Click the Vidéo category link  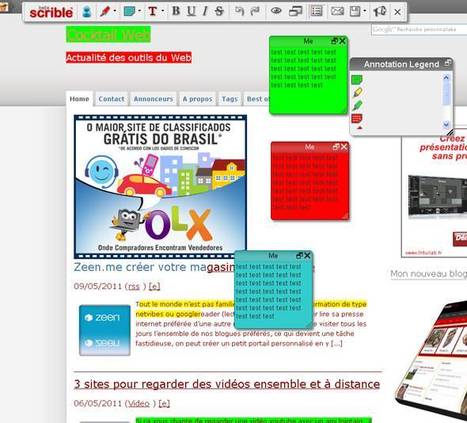point(139,404)
